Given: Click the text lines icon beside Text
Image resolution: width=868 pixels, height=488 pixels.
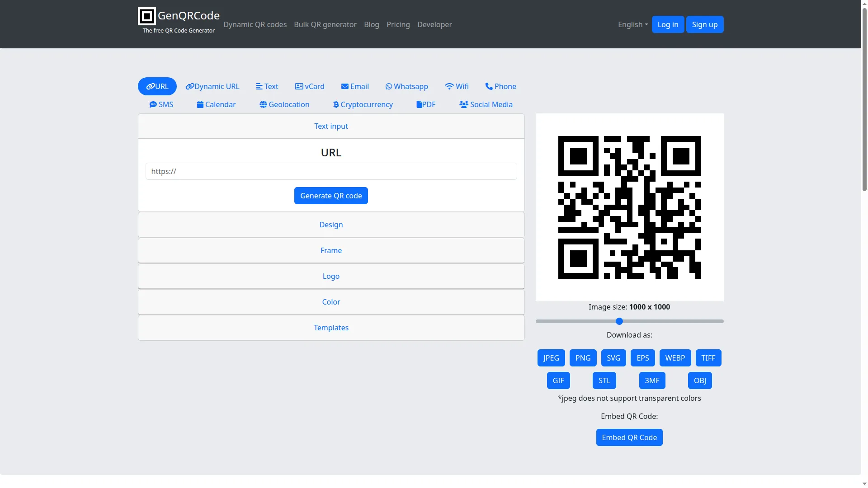Looking at the screenshot, I should pyautogui.click(x=259, y=86).
